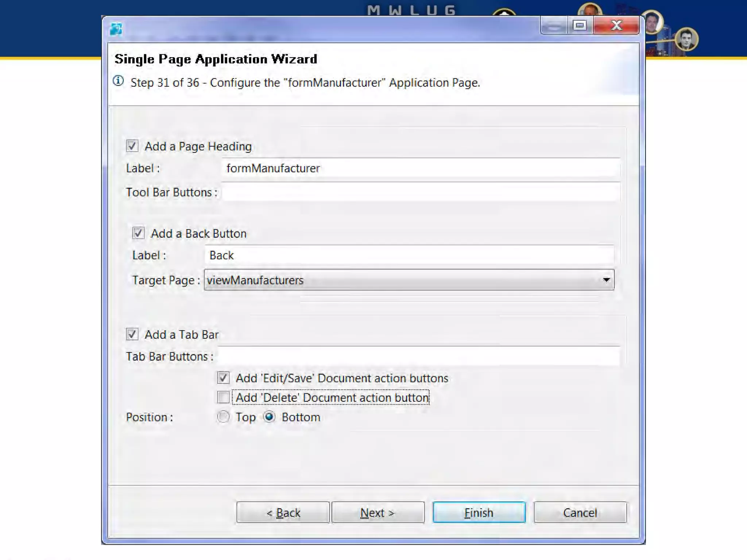747x560 pixels.
Task: Click the wizard application icon in title bar
Action: coord(116,29)
